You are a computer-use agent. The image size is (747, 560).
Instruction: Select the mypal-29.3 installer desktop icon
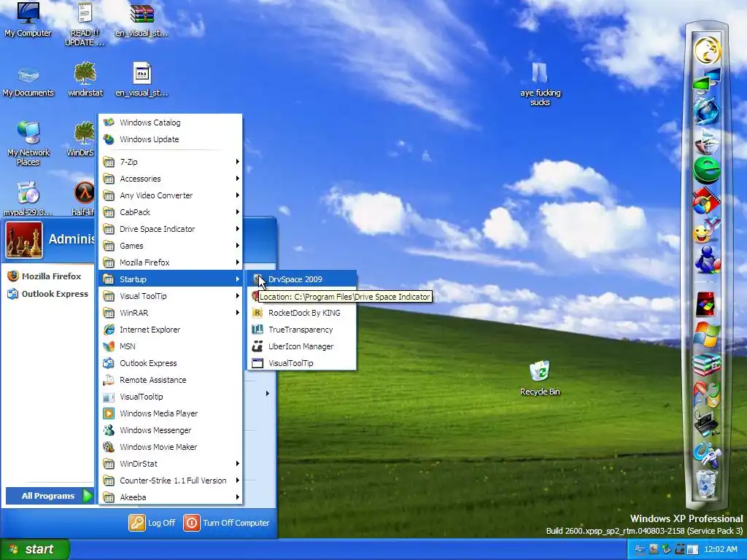coord(28,198)
